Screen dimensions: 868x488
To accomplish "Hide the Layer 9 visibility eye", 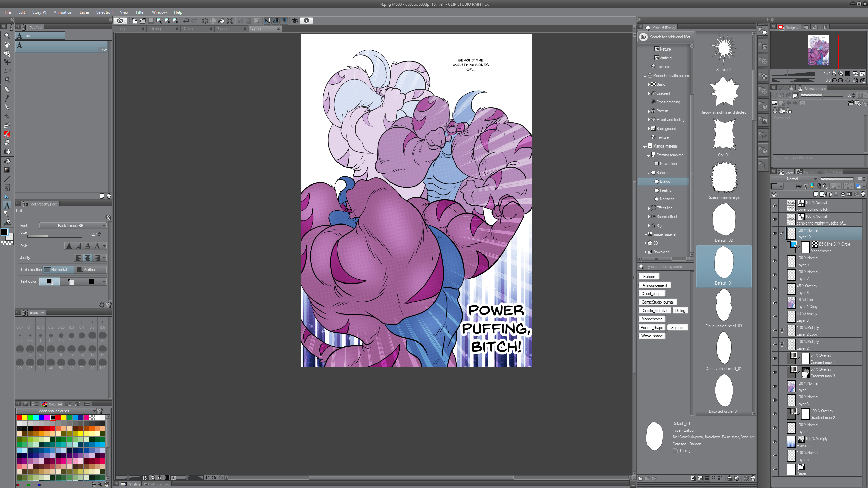I will click(775, 261).
